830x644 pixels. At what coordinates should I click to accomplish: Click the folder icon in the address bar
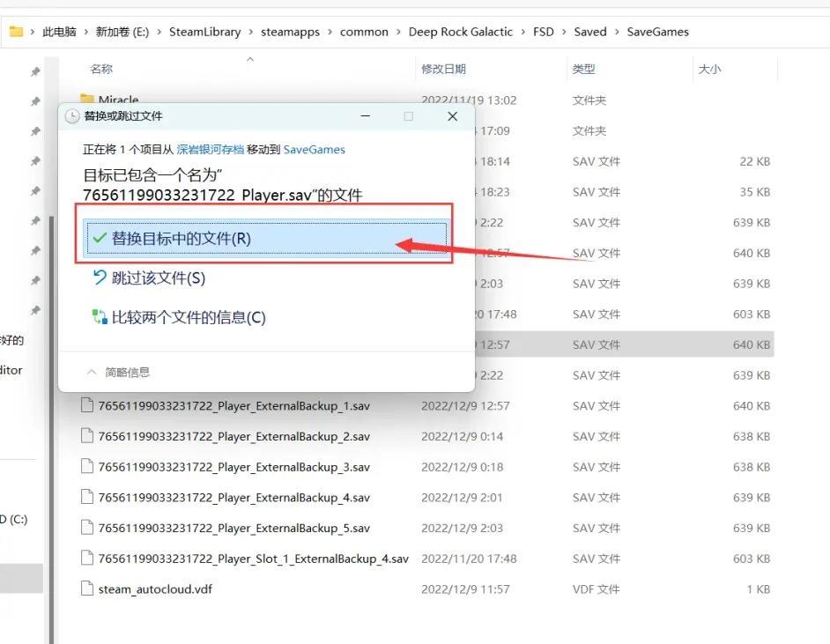(16, 32)
